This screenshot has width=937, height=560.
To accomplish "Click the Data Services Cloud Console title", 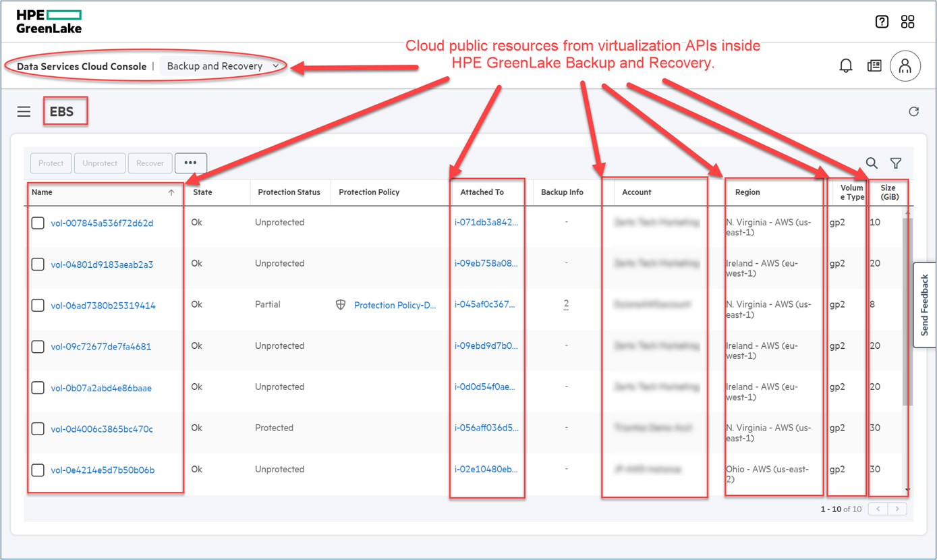I will click(82, 67).
